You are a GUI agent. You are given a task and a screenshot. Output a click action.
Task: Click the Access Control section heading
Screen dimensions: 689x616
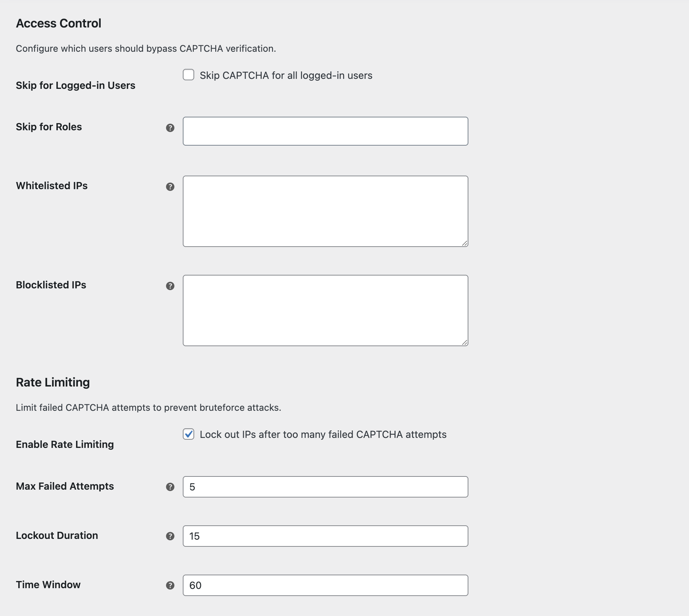[x=58, y=23]
